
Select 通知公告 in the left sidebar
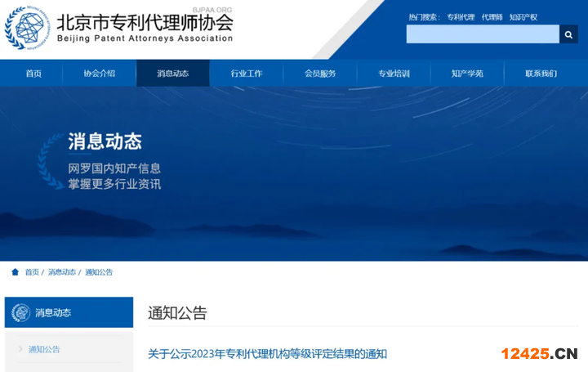tap(44, 349)
